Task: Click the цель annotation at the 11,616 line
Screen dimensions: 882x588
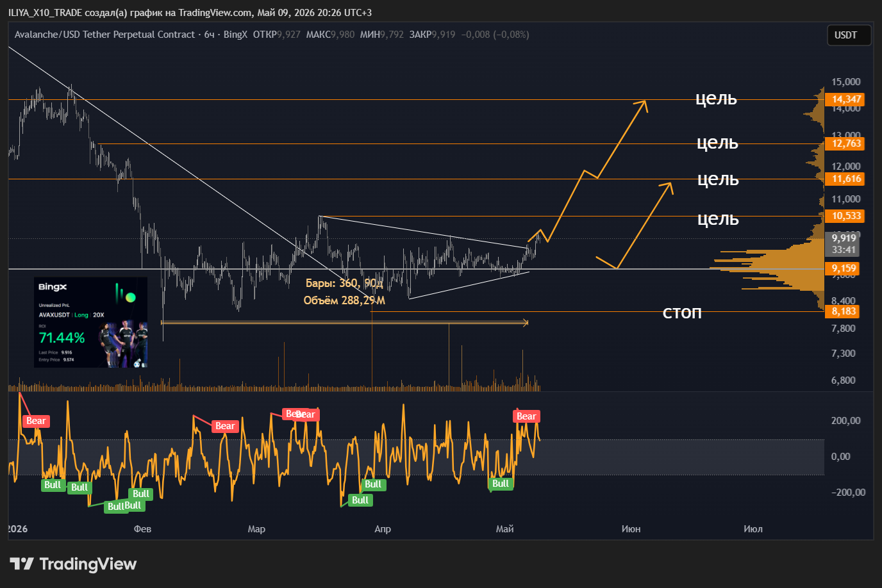Action: click(718, 179)
